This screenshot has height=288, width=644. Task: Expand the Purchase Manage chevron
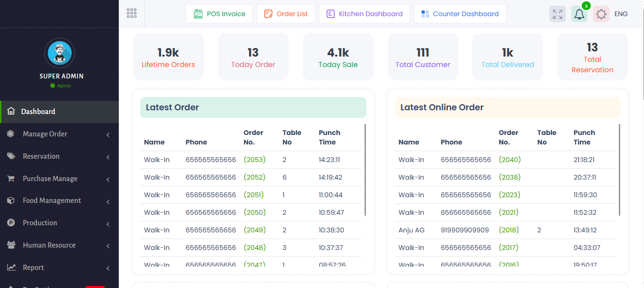point(108,180)
